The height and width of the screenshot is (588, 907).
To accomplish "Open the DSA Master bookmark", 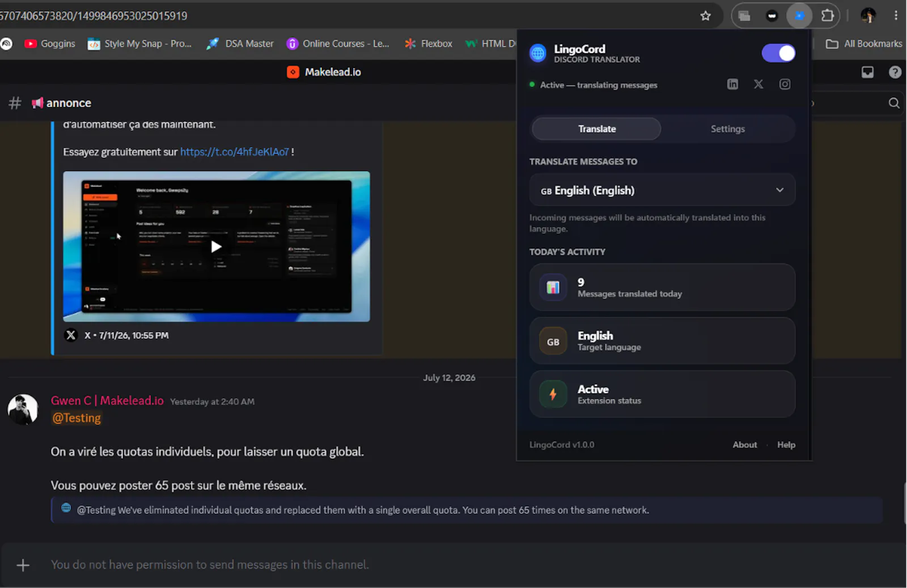I will 240,44.
